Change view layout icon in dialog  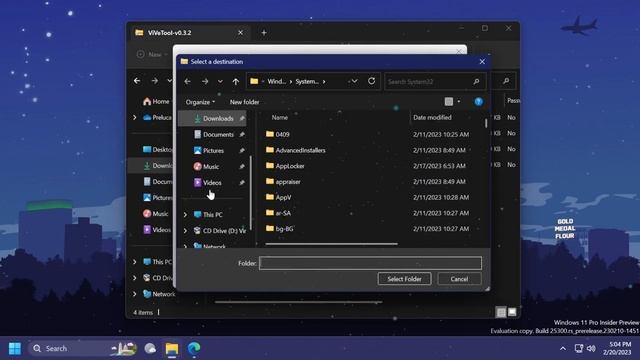(449, 102)
